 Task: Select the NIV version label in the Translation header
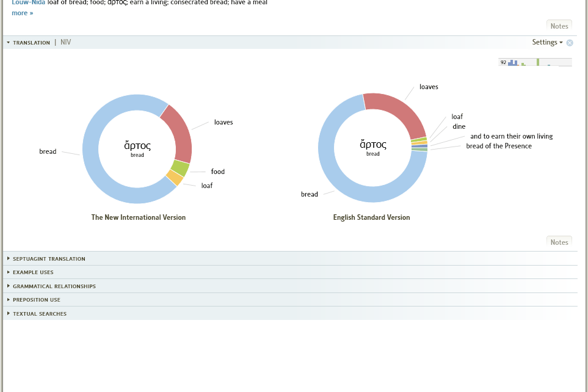pyautogui.click(x=65, y=42)
